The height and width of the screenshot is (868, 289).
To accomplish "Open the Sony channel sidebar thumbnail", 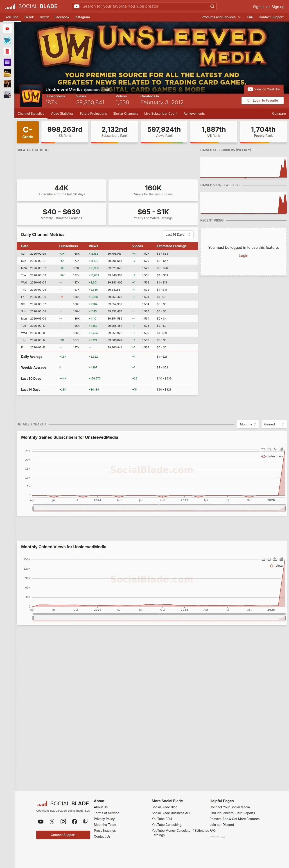I will point(7,73).
